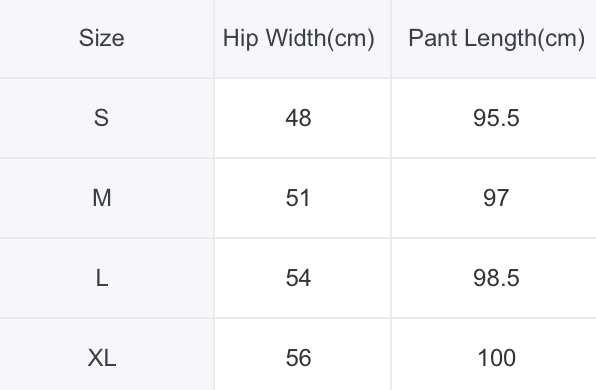
Task: Select the M size row label
Action: (101, 198)
